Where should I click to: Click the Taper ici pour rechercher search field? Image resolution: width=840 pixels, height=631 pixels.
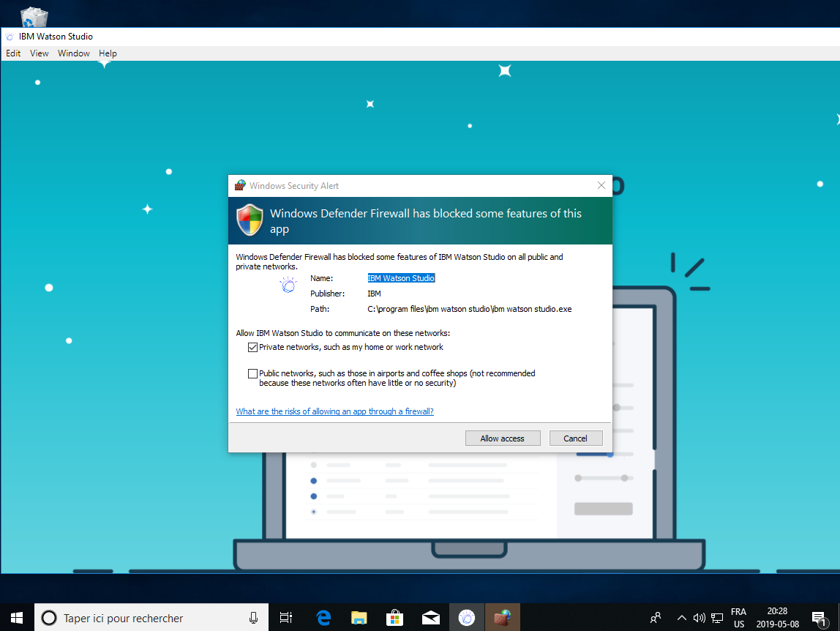146,618
